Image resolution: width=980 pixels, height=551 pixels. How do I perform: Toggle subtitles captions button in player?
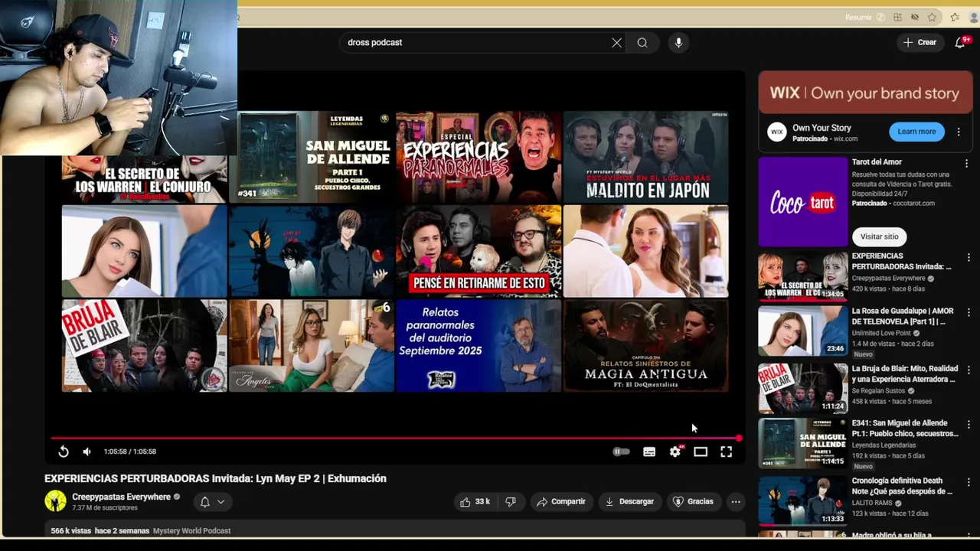click(649, 452)
